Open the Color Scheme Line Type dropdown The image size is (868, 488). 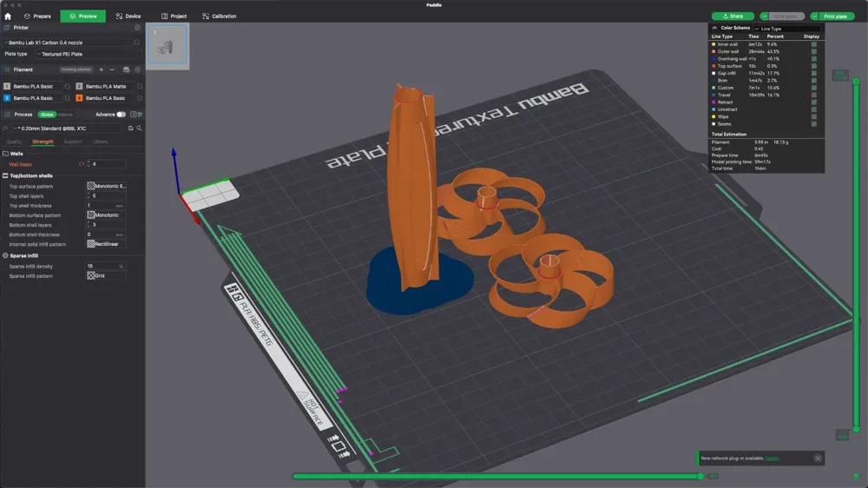coord(786,29)
